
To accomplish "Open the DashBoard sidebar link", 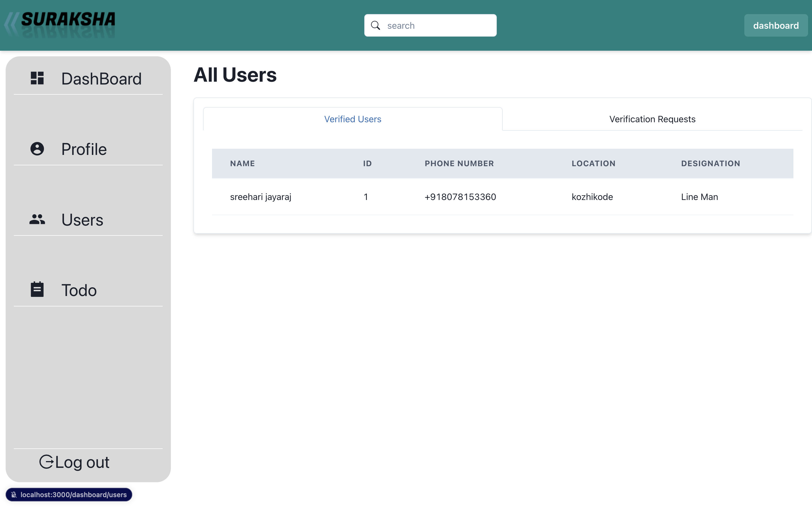I will [101, 79].
